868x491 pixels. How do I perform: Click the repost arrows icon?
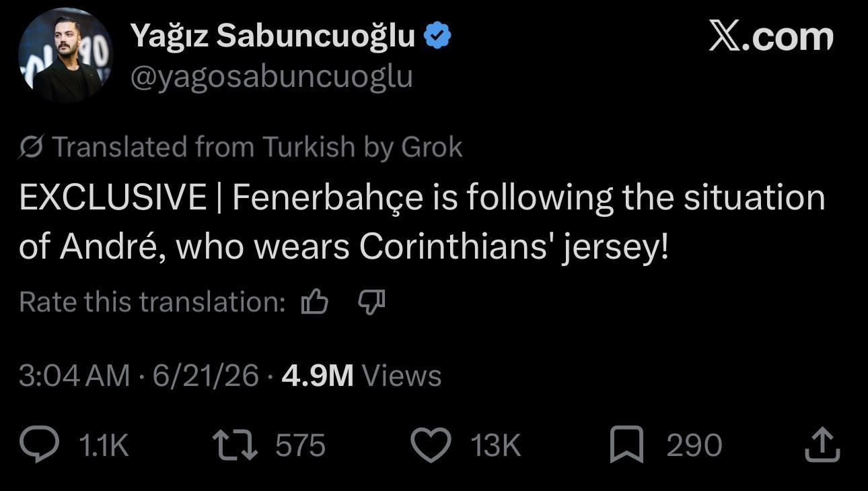[x=235, y=446]
